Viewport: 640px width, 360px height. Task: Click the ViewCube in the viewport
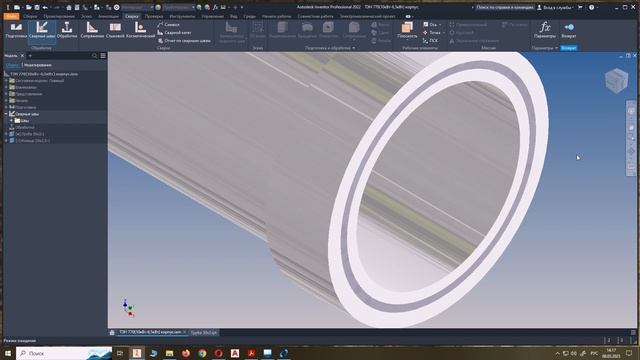point(616,80)
